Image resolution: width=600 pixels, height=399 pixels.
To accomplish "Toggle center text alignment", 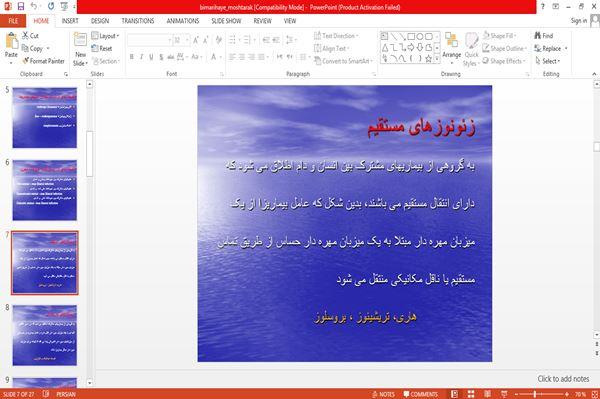I will point(242,57).
